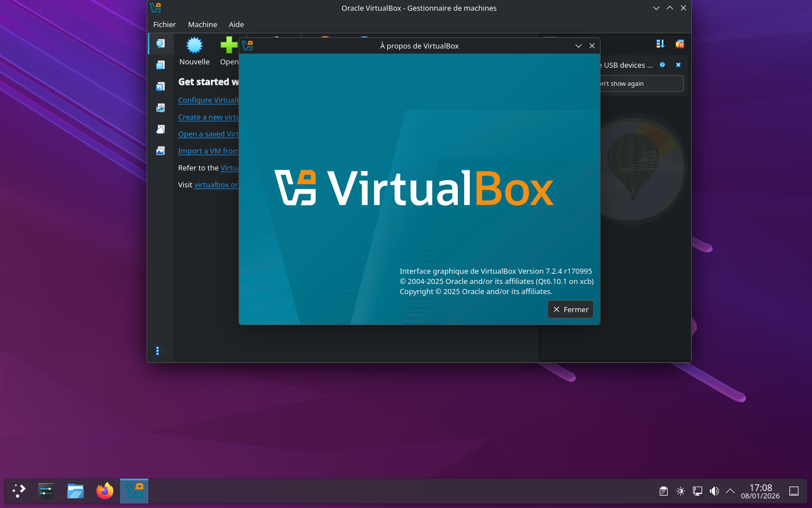The image size is (812, 508).
Task: Click the USB notification help icon
Action: point(663,65)
